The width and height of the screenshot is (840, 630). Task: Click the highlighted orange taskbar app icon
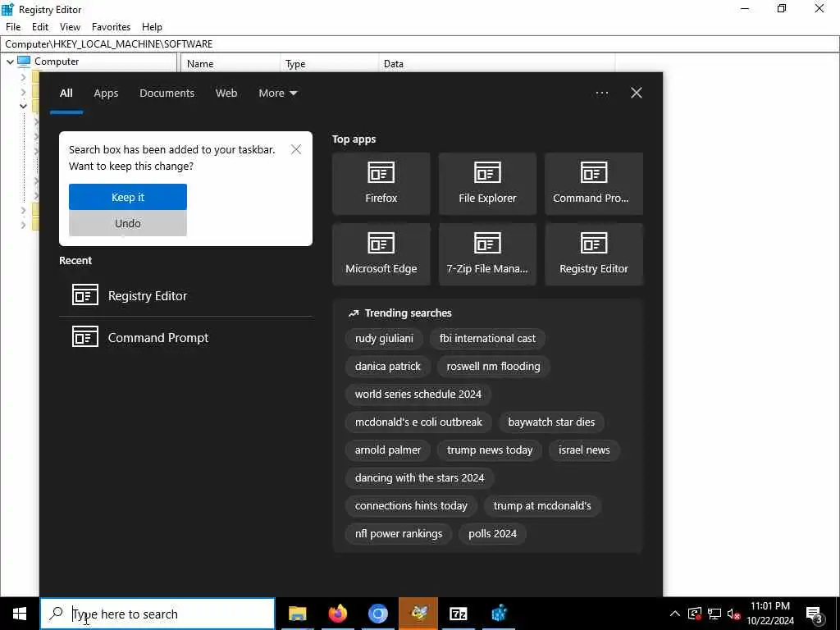(x=418, y=614)
